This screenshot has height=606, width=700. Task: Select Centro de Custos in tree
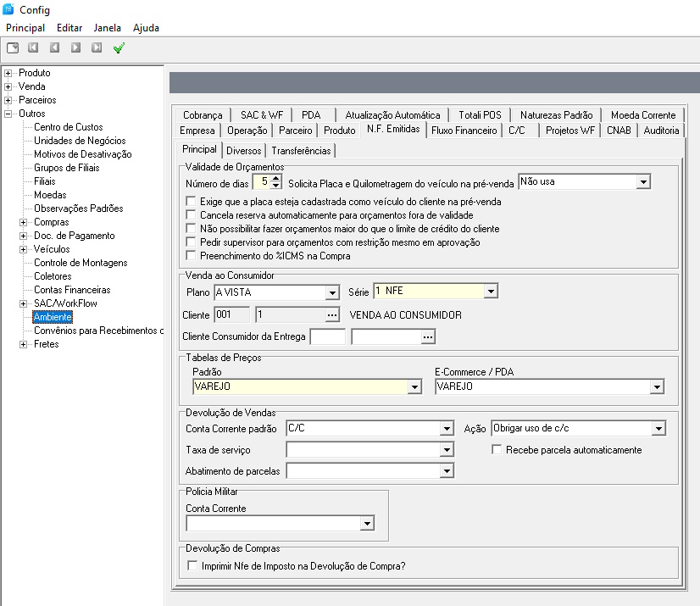[69, 127]
